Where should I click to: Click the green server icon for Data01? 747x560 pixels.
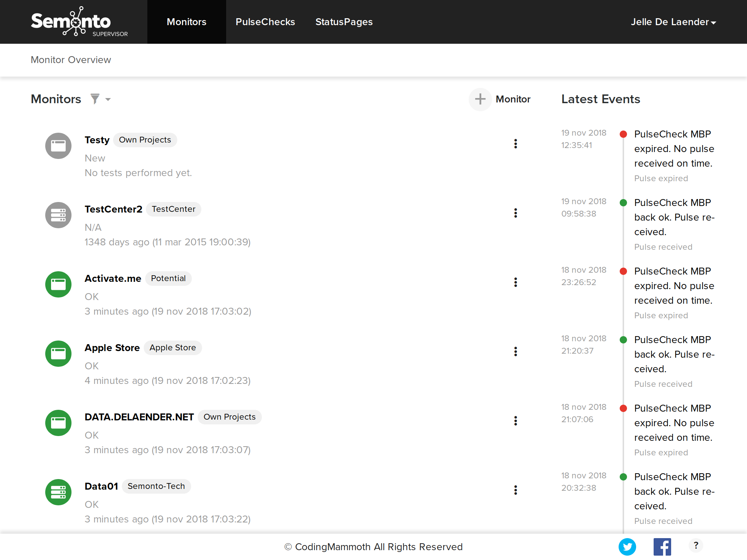pyautogui.click(x=58, y=492)
